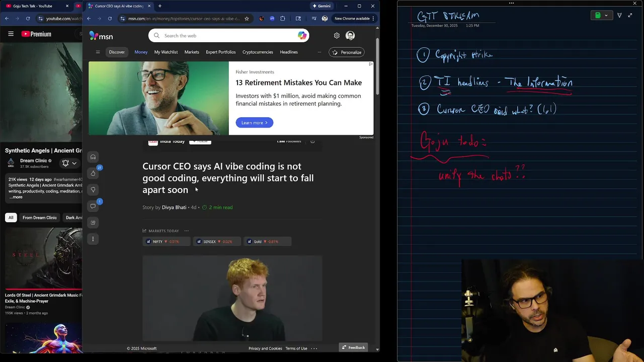644x362 pixels.
Task: Go to the msn home logo
Action: click(x=101, y=36)
